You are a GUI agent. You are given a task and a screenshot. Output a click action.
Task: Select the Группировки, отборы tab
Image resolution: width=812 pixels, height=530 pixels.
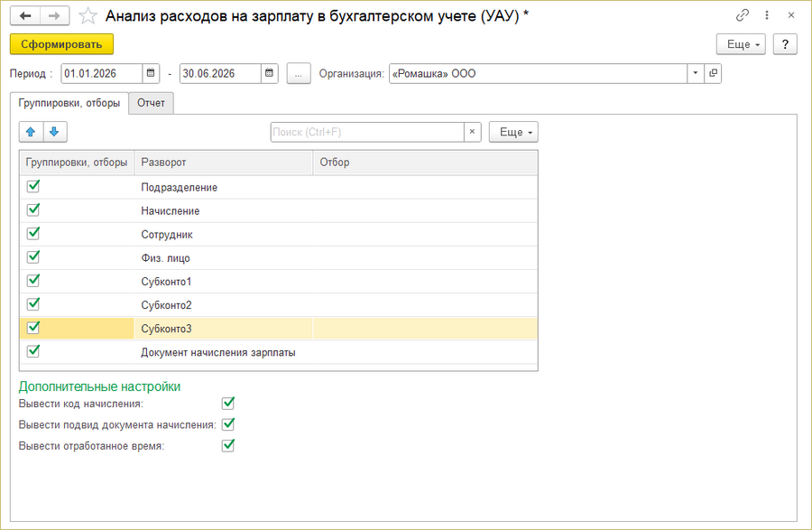pos(69,103)
